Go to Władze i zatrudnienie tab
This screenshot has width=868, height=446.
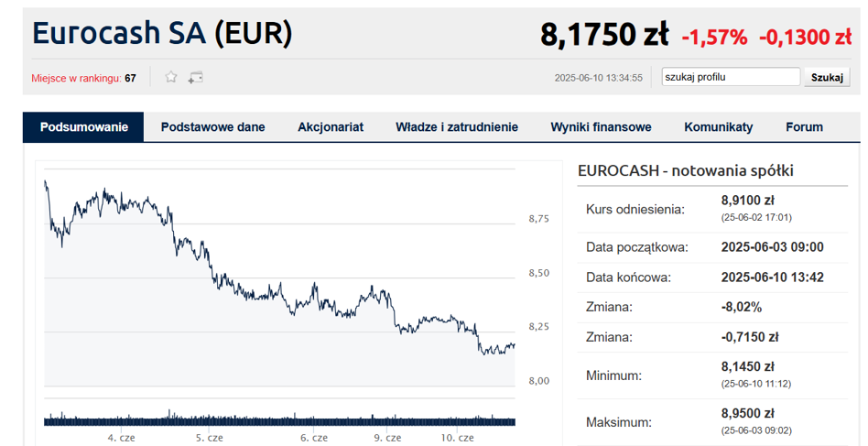[457, 127]
